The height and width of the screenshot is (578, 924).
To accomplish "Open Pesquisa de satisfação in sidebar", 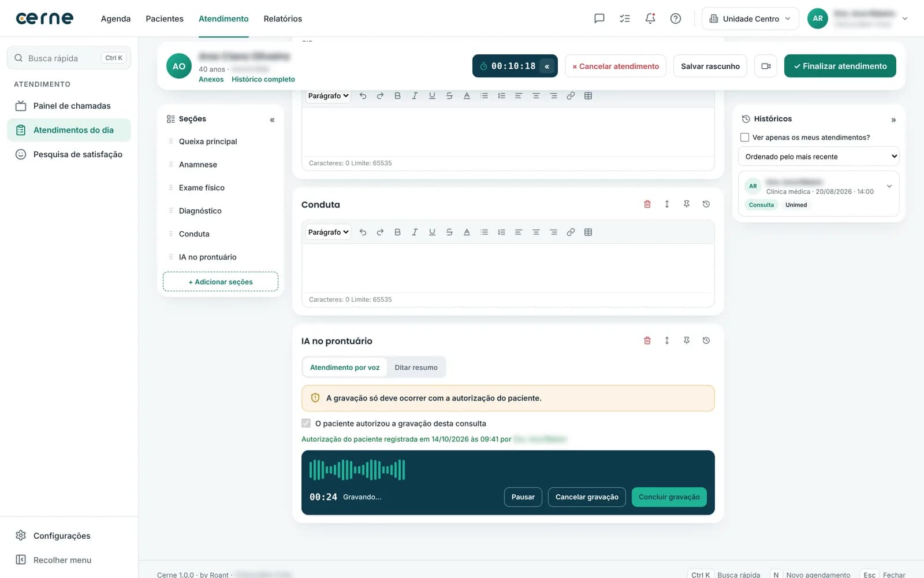I will click(69, 154).
